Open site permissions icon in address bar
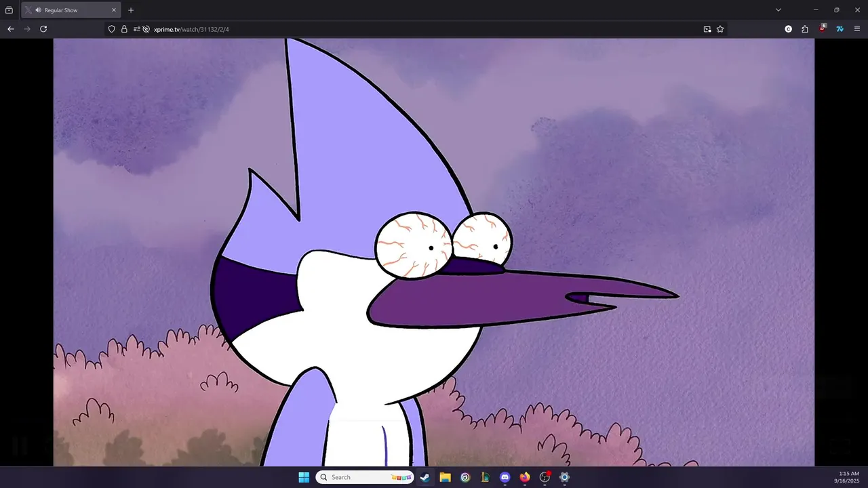The image size is (868, 488). (x=136, y=29)
